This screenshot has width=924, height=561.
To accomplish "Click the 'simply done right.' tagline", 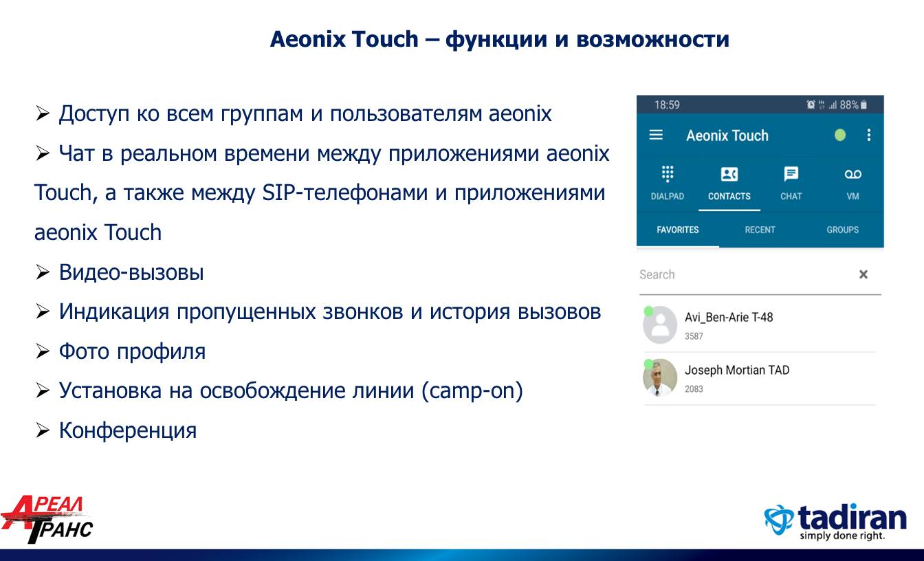I will pos(842,536).
